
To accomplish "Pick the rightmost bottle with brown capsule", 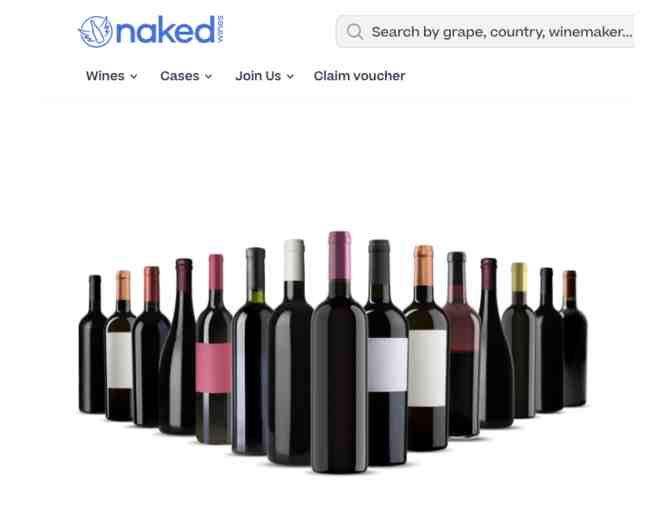I will point(573,339).
